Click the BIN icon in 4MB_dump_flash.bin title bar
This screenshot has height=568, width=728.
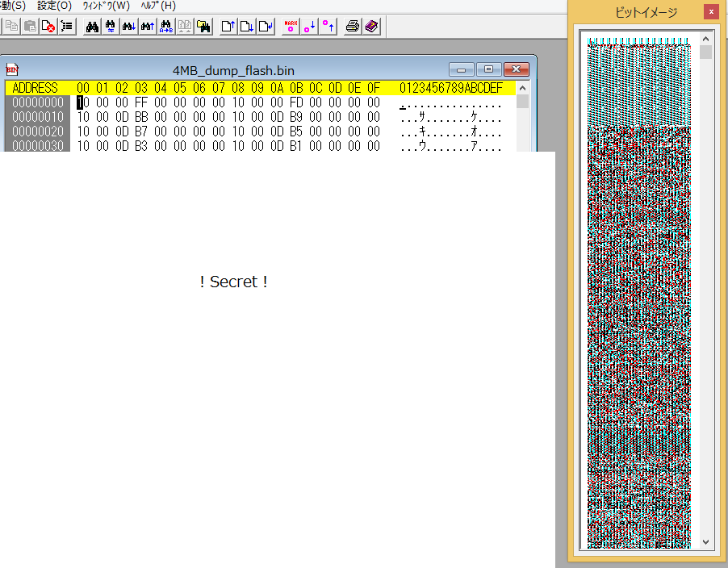point(12,69)
